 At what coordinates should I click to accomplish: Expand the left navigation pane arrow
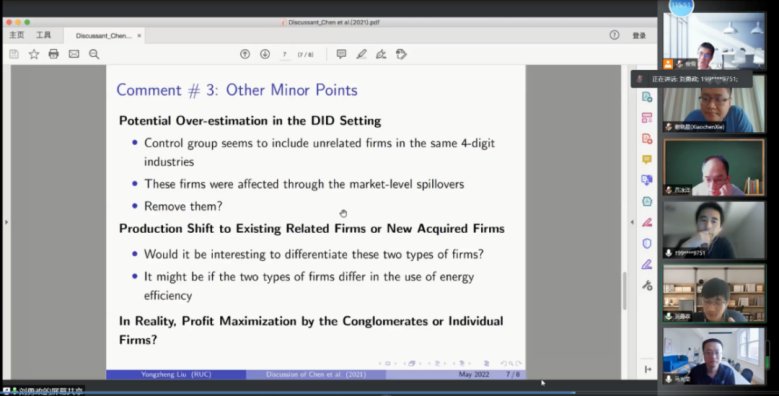(6, 222)
